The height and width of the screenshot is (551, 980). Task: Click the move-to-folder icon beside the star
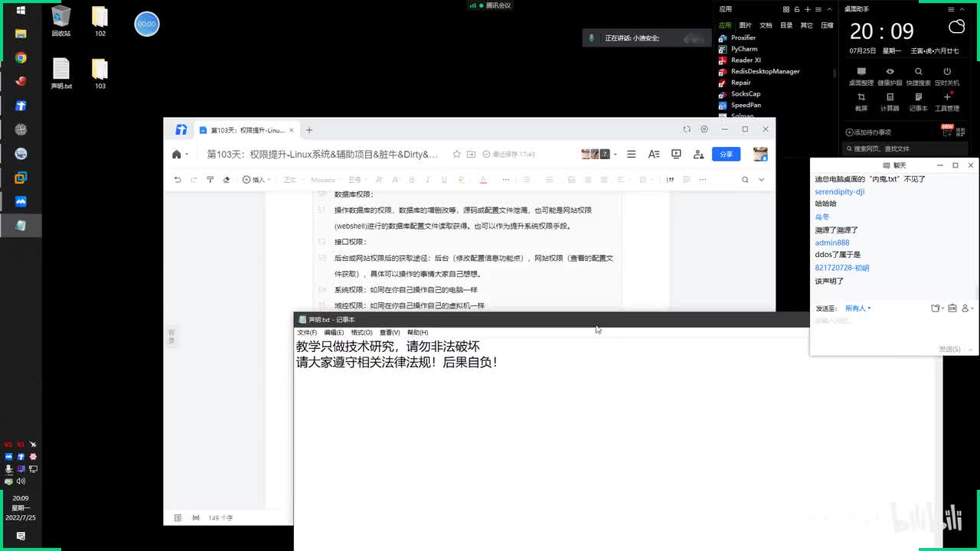(472, 154)
